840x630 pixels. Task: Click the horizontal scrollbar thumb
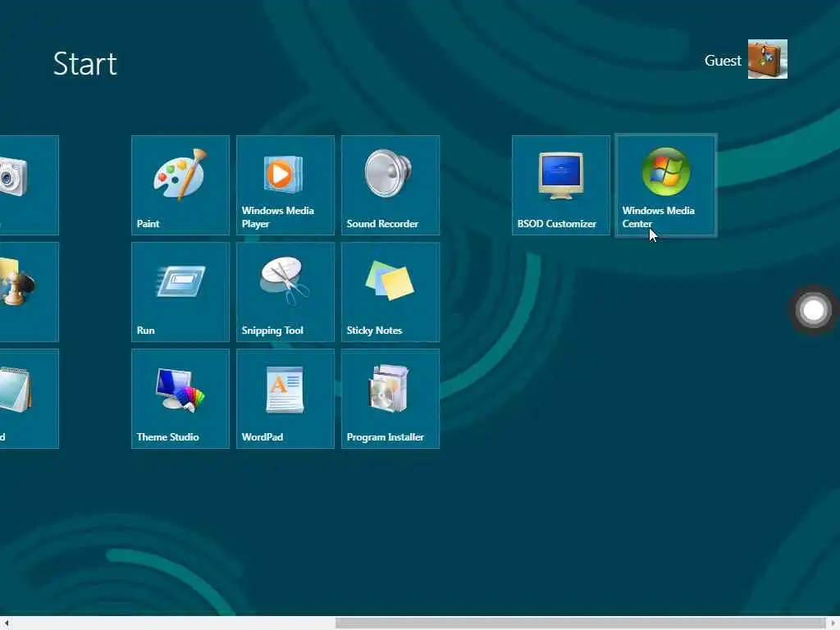point(580,623)
